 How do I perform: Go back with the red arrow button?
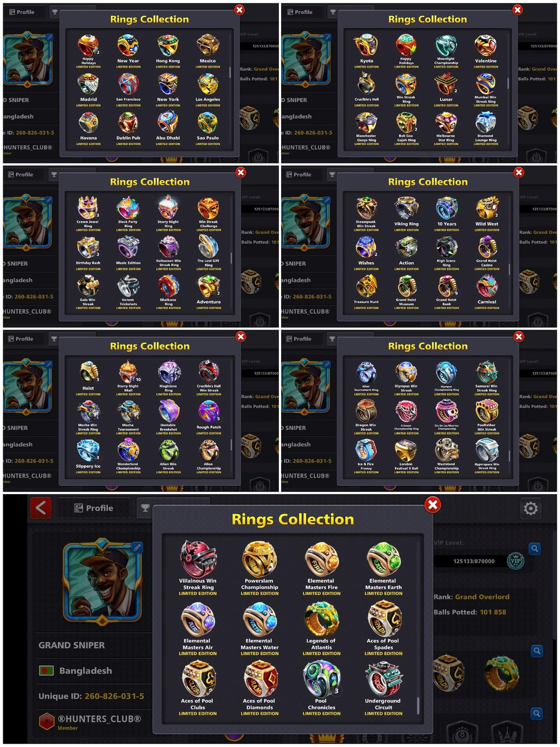click(x=41, y=508)
